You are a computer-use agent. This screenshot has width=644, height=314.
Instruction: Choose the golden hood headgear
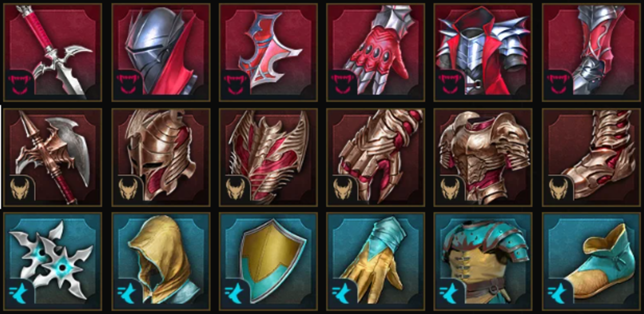[x=160, y=261]
